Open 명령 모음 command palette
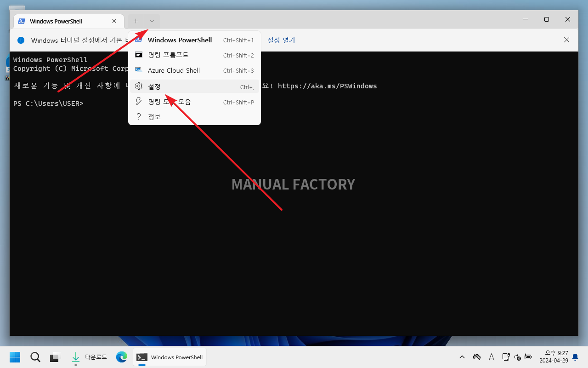The height and width of the screenshot is (368, 588). point(194,102)
